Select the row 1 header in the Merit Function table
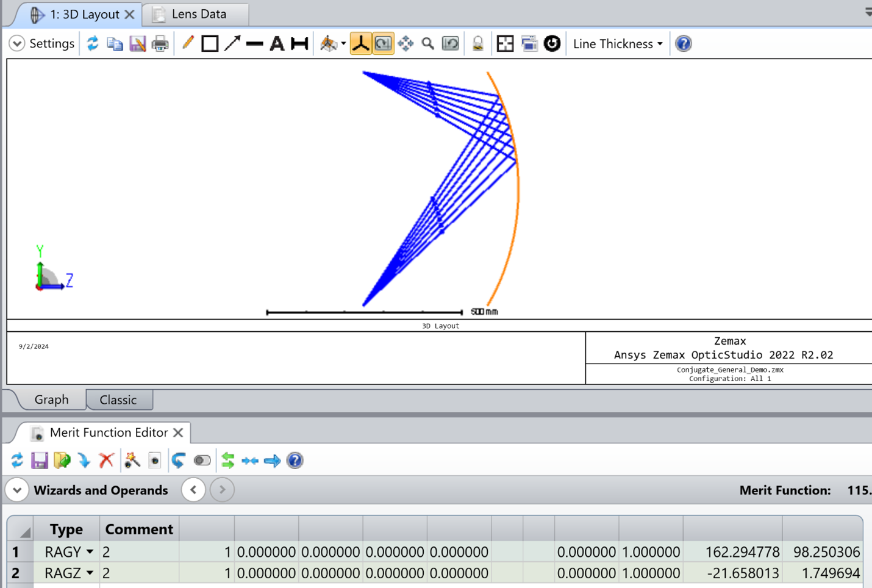 (20, 552)
